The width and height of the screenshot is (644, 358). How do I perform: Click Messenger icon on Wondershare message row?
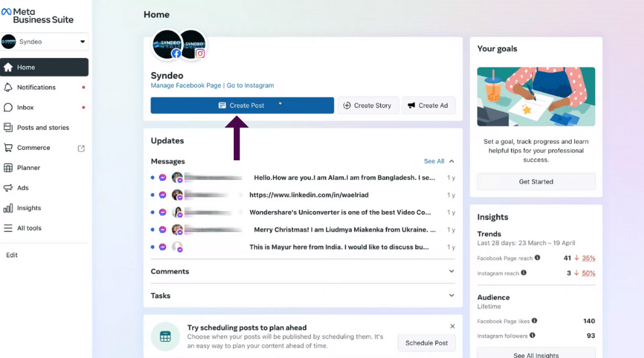(163, 212)
